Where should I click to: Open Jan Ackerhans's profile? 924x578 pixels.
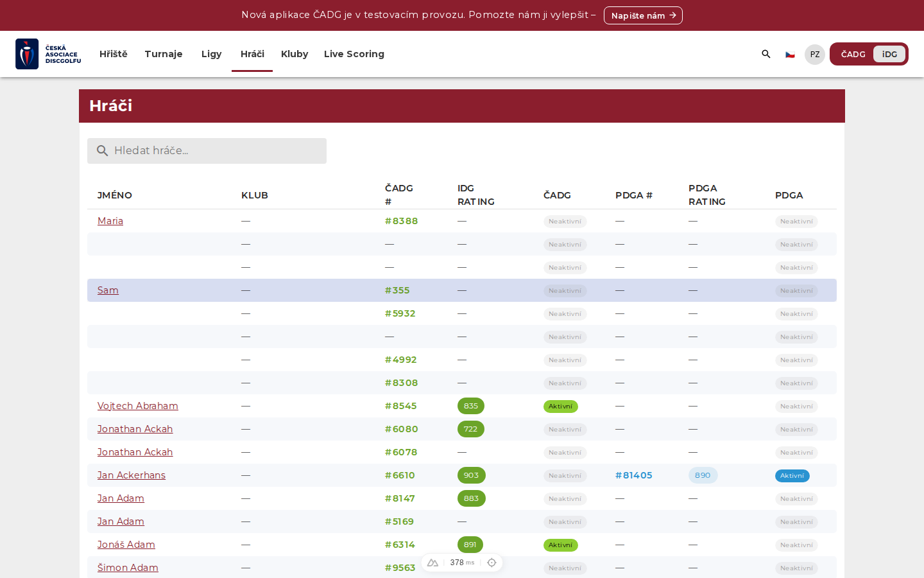pyautogui.click(x=132, y=475)
